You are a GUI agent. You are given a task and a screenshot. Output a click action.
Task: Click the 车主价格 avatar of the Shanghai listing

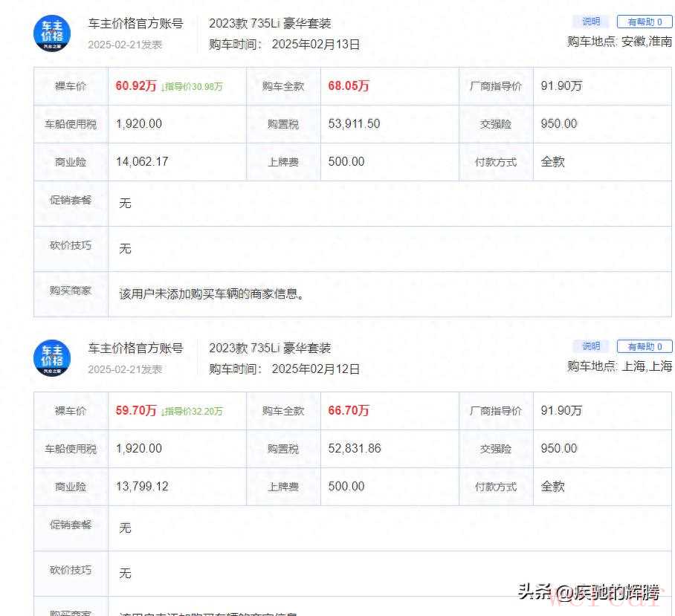(52, 358)
